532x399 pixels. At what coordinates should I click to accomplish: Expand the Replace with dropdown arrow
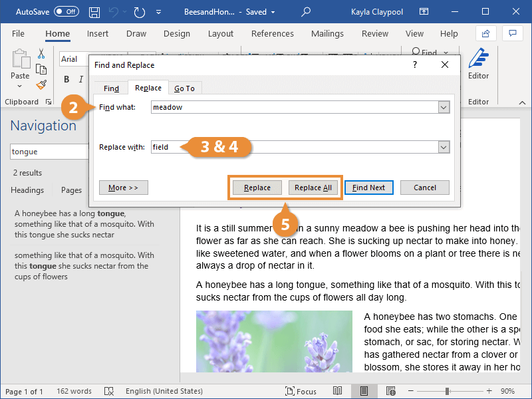[444, 147]
